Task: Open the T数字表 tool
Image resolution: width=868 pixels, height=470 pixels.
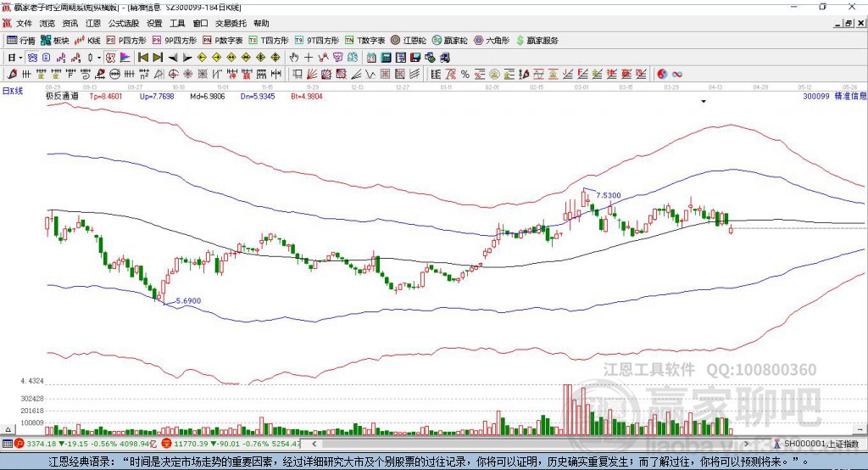Action: pyautogui.click(x=364, y=41)
